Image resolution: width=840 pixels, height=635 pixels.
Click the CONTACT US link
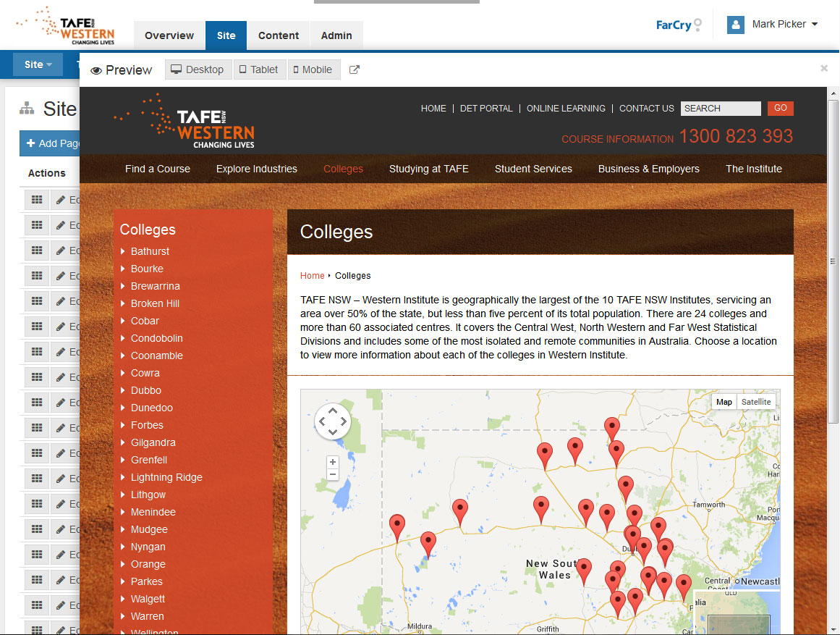(x=647, y=109)
